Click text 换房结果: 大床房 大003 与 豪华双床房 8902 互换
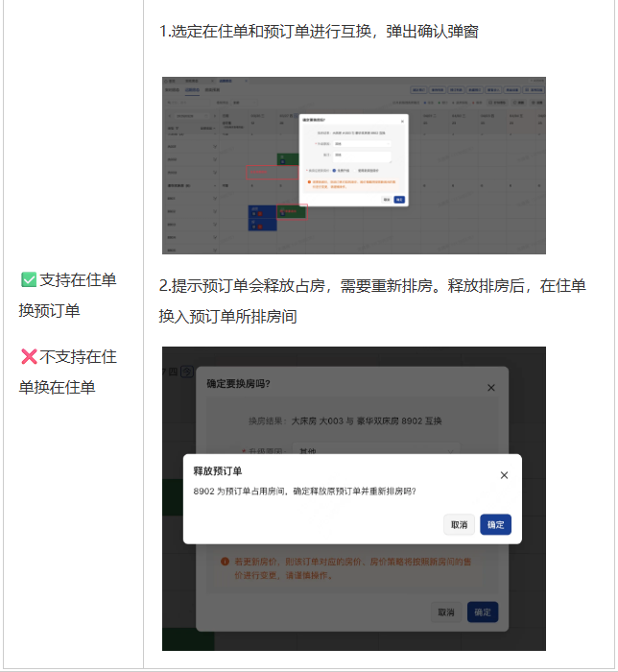Screen dimensions: 618x672 (x=345, y=421)
